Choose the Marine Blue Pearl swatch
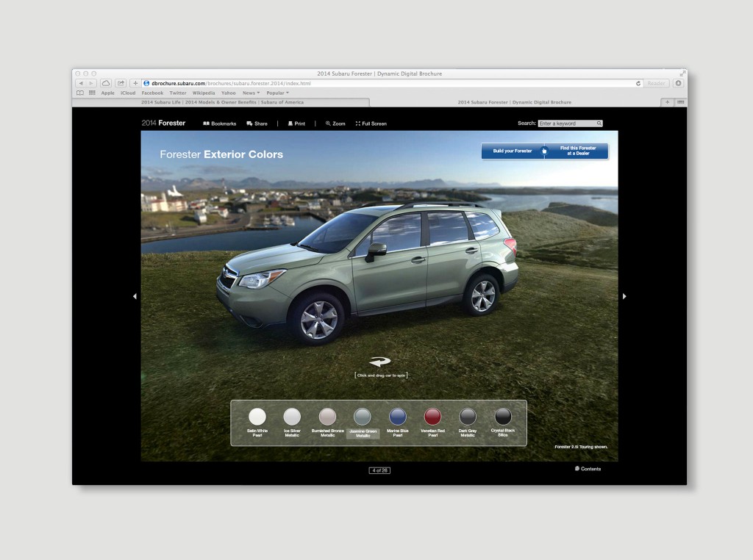 tap(397, 417)
